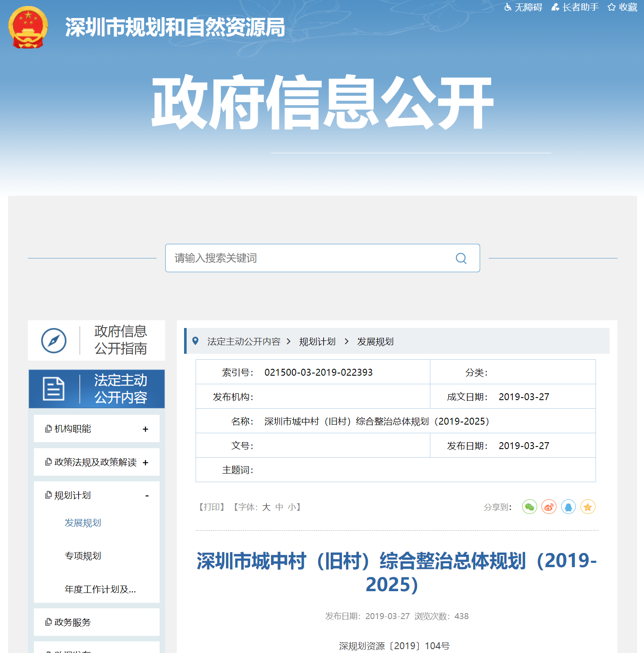Share to Qzone star icon

click(587, 507)
